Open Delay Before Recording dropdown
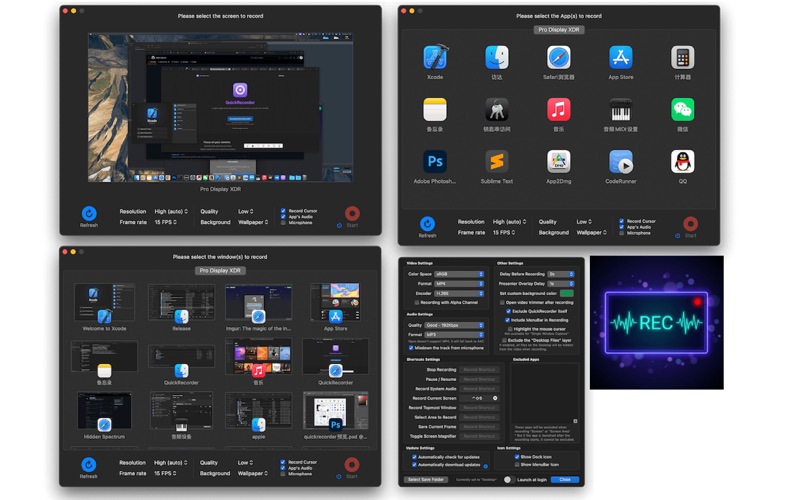Viewport: 800px width, 500px height. click(561, 274)
